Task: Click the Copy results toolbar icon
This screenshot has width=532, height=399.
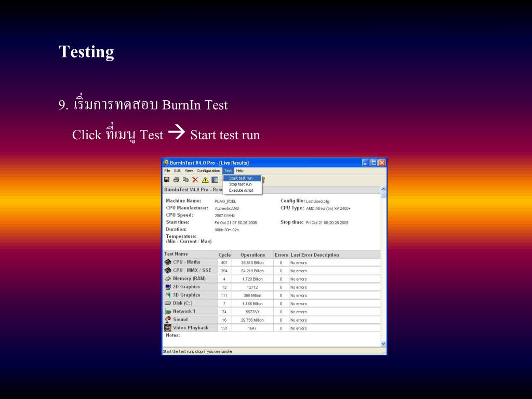Action: (185, 180)
